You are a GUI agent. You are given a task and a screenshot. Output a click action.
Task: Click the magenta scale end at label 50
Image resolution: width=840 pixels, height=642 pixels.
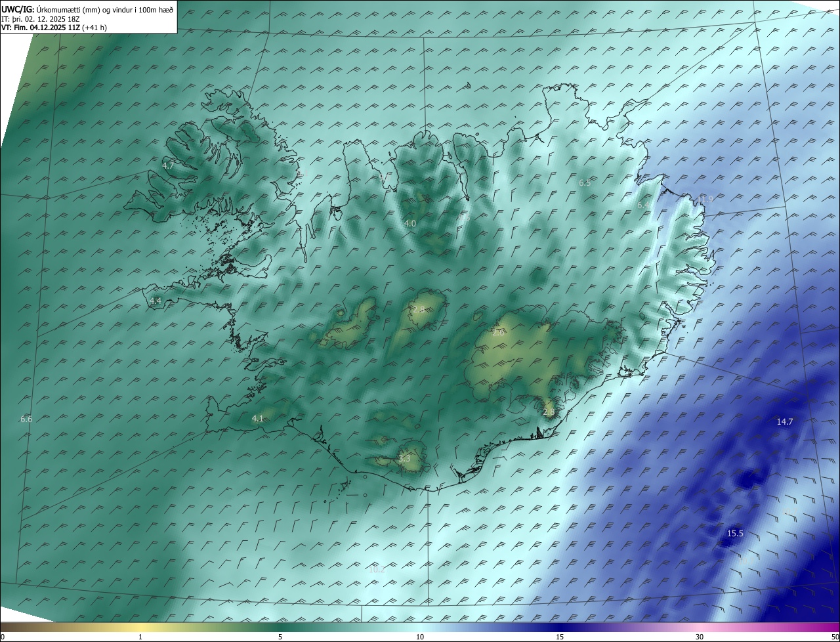(x=835, y=637)
